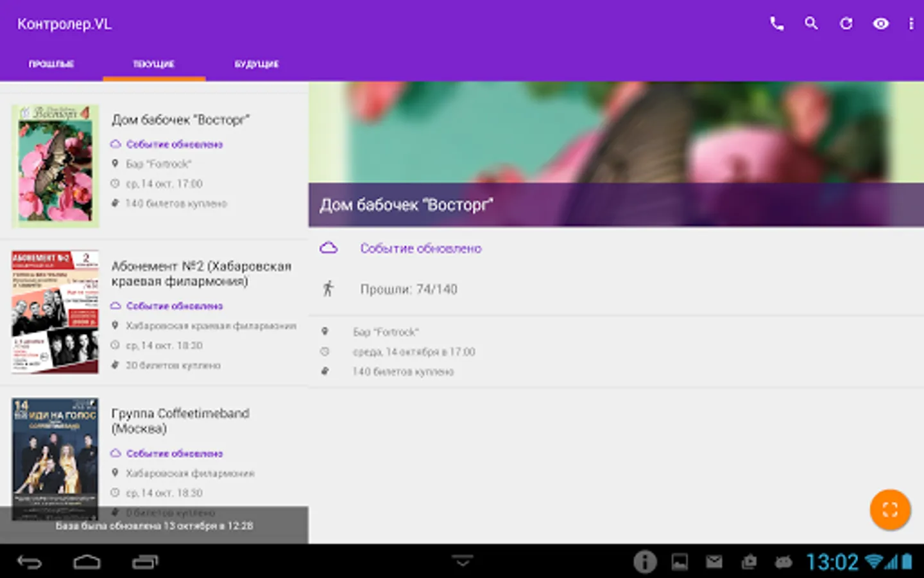Open the butterfly poster thumbnail

point(55,166)
